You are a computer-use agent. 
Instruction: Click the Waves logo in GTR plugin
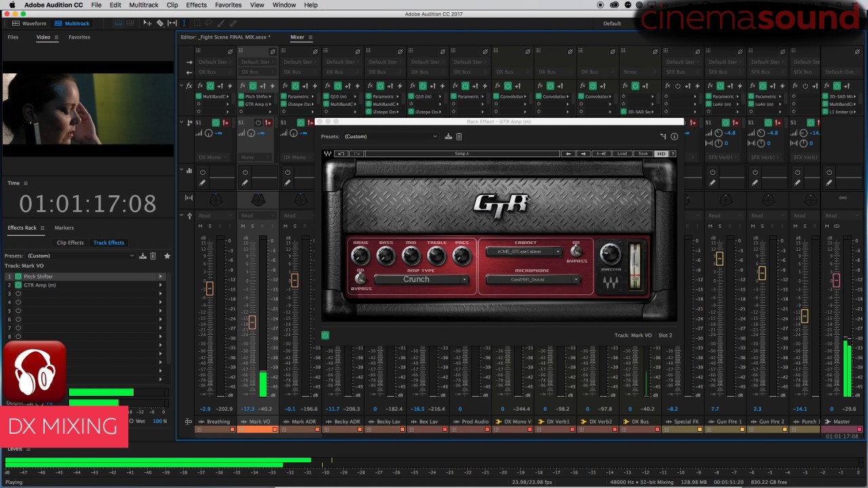610,283
